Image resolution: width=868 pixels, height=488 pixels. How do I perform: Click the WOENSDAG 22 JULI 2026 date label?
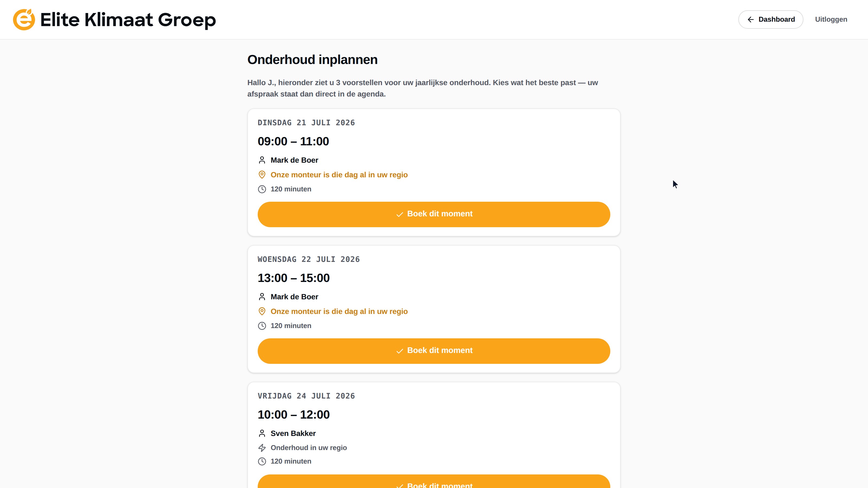(x=309, y=259)
